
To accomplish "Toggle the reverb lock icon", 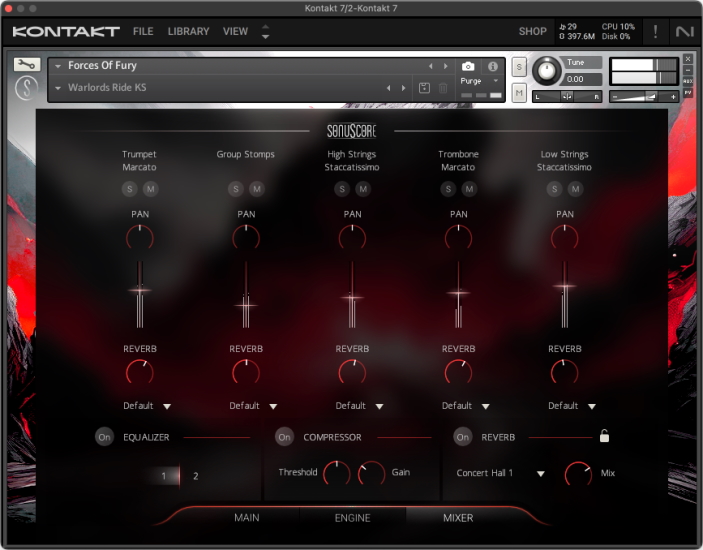I will 604,436.
